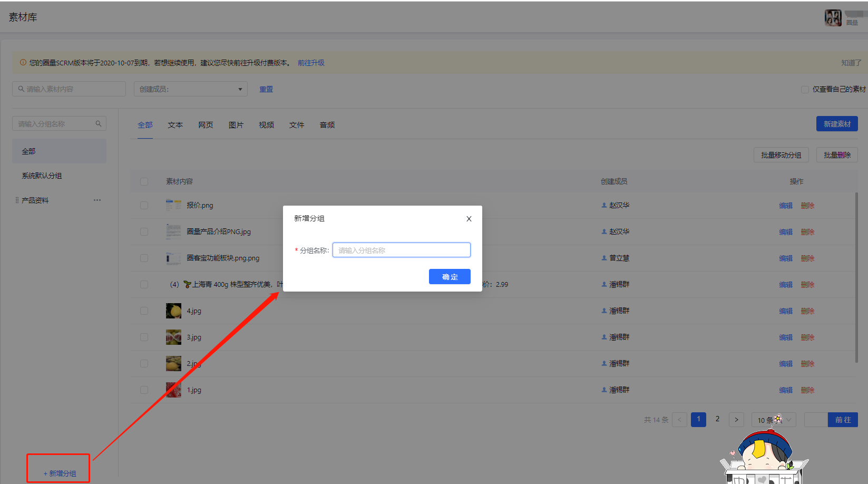The width and height of the screenshot is (868, 484).
Task: Expand the 创建成员 dropdown
Action: (190, 89)
